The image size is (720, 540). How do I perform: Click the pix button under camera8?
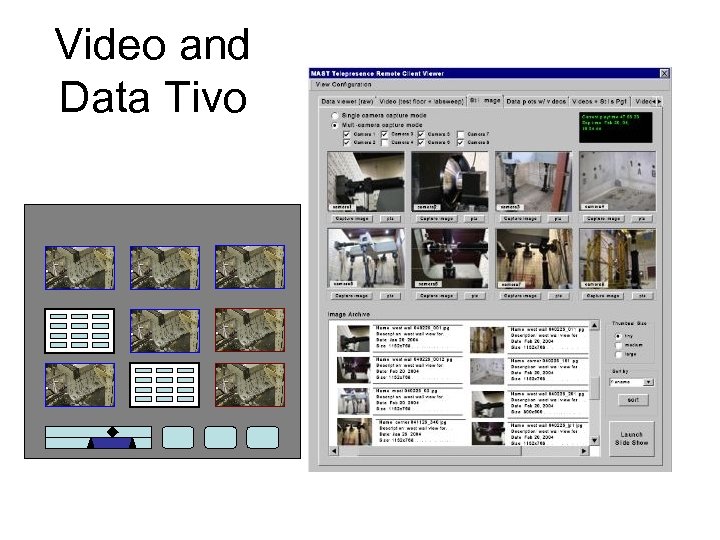pyautogui.click(x=642, y=296)
